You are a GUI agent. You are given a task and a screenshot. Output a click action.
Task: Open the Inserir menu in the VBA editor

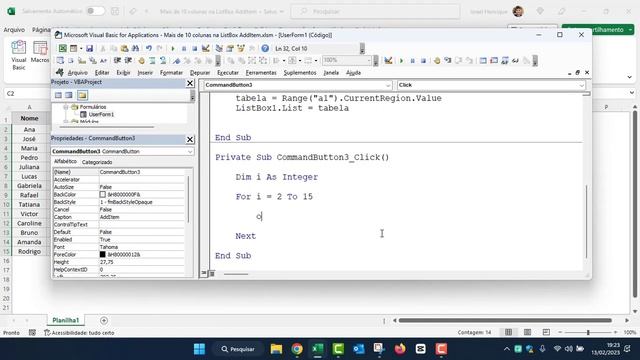145,73
